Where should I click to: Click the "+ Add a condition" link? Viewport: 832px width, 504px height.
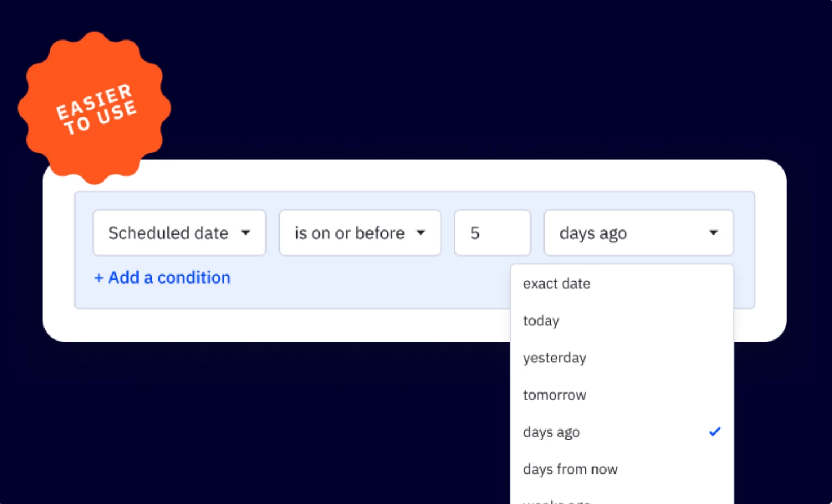162,277
